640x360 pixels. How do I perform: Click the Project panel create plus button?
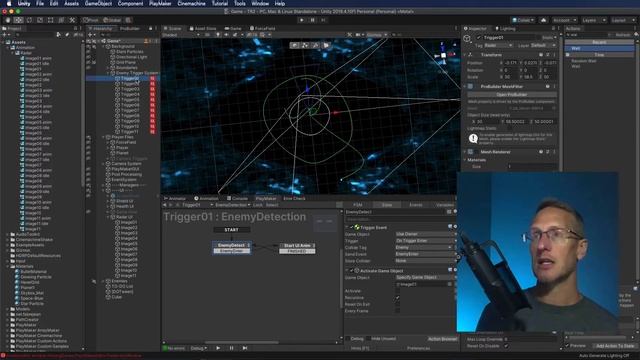tap(4, 35)
